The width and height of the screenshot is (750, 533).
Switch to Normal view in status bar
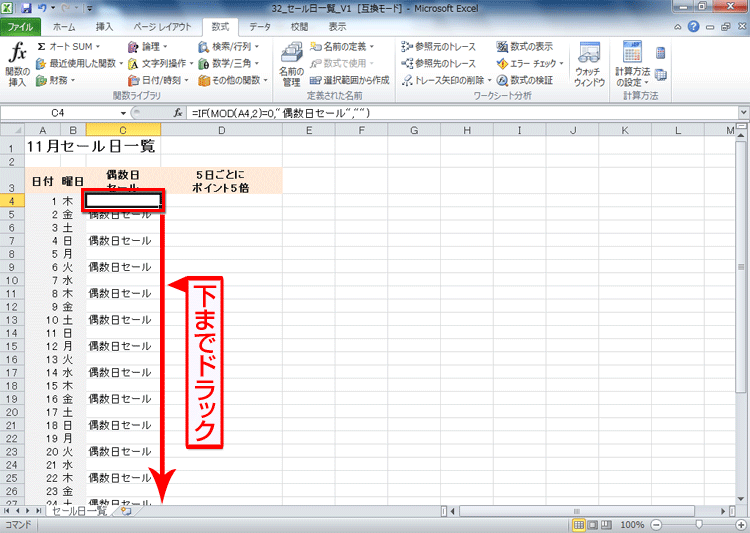579,525
